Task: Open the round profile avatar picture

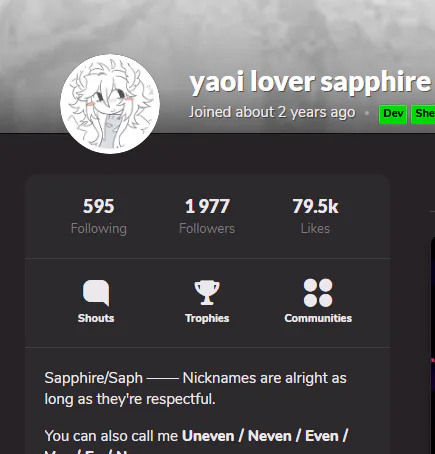Action: [110, 104]
